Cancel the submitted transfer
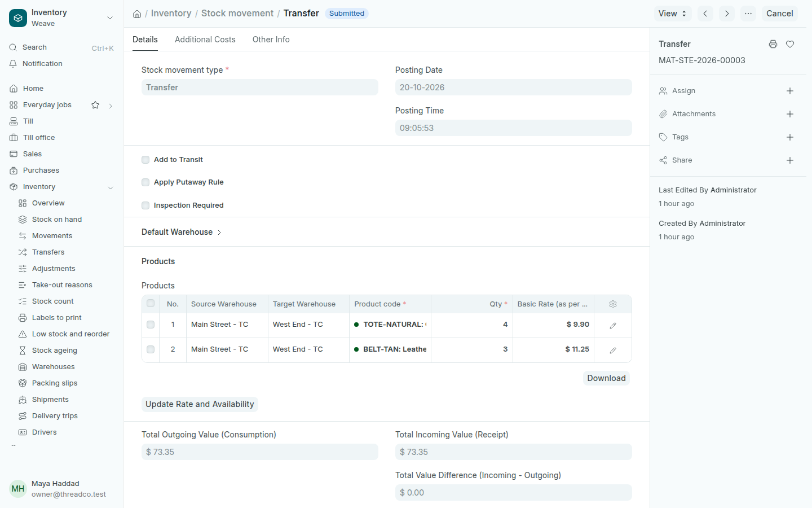Image resolution: width=812 pixels, height=508 pixels. tap(780, 14)
